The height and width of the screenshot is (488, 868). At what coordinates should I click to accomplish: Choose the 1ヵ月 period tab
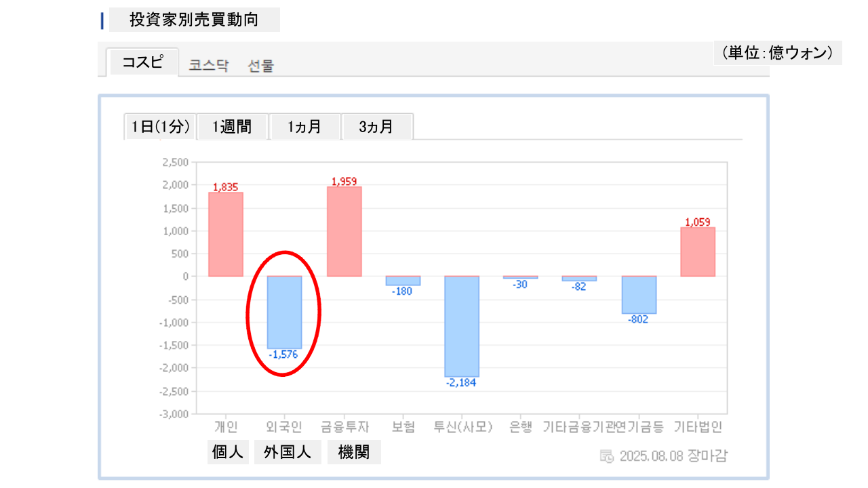[x=304, y=127]
